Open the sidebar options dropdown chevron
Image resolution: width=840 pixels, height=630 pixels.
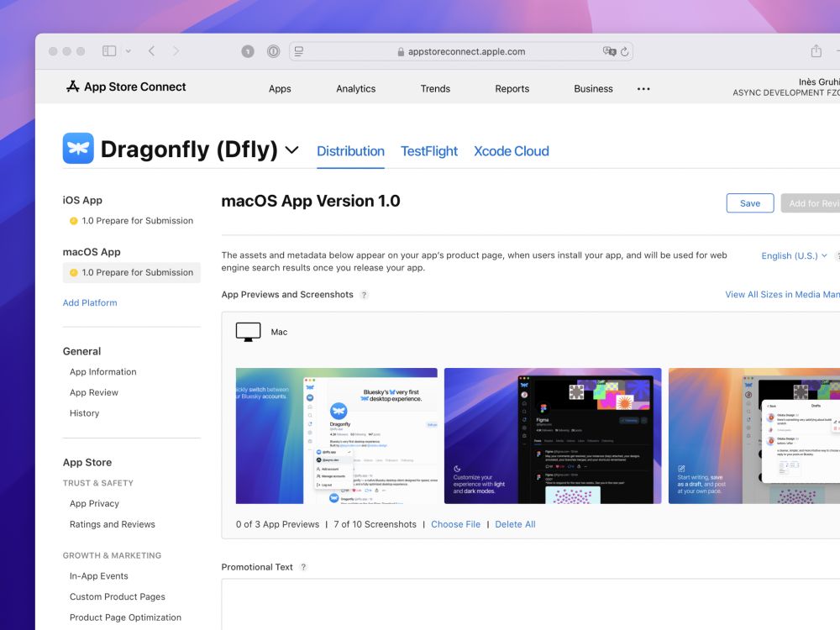128,51
